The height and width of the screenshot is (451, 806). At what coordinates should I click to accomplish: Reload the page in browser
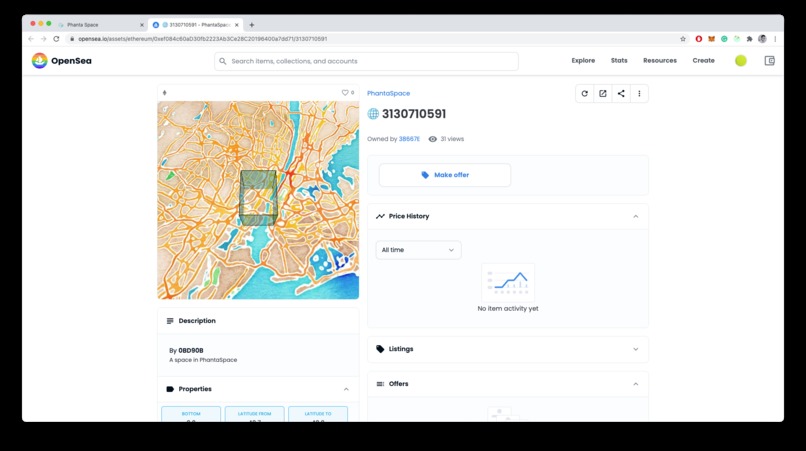[x=56, y=39]
